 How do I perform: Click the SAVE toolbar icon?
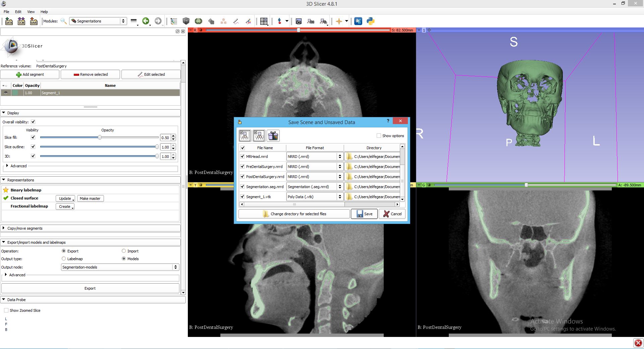point(34,21)
